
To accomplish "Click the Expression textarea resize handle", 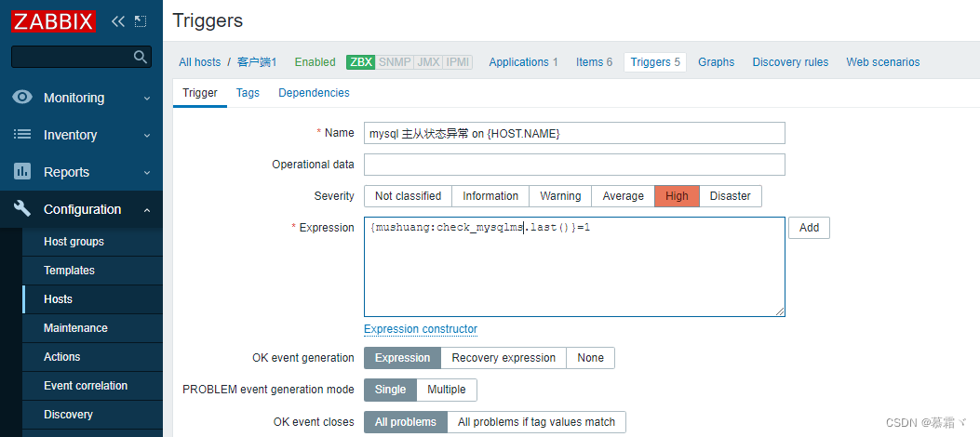I will (x=780, y=311).
